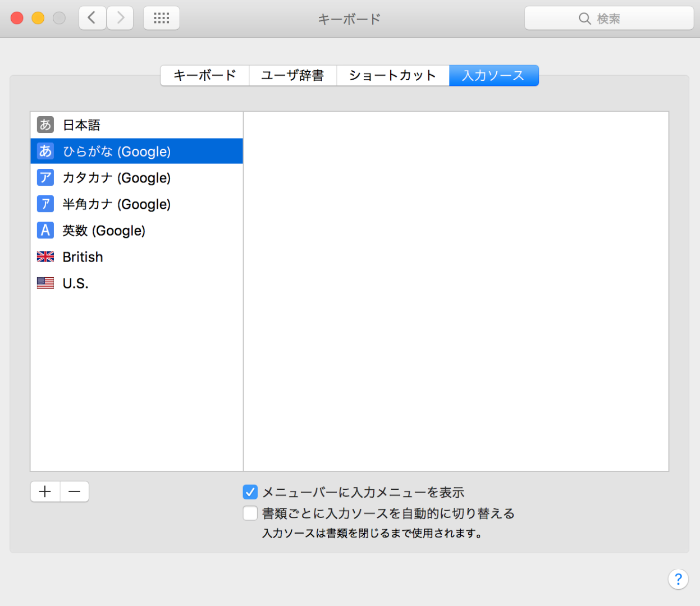Select the Hiragana (Google) icon
700x606 pixels.
click(45, 151)
